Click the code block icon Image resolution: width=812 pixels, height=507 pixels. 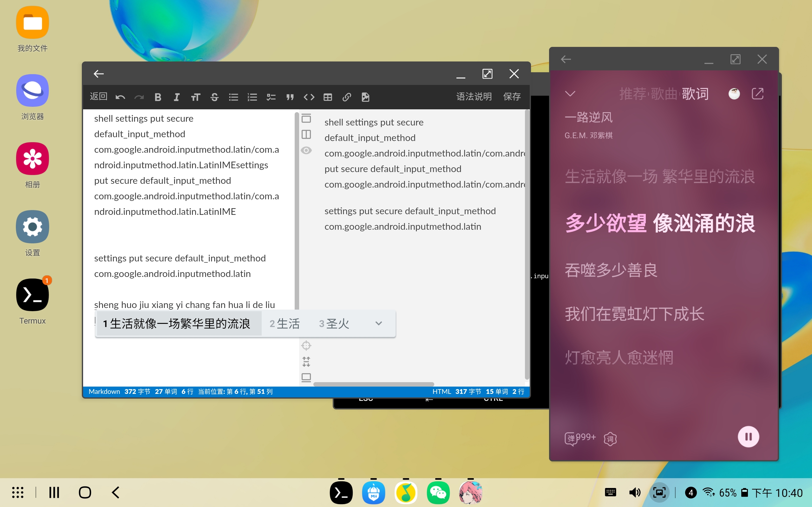309,97
